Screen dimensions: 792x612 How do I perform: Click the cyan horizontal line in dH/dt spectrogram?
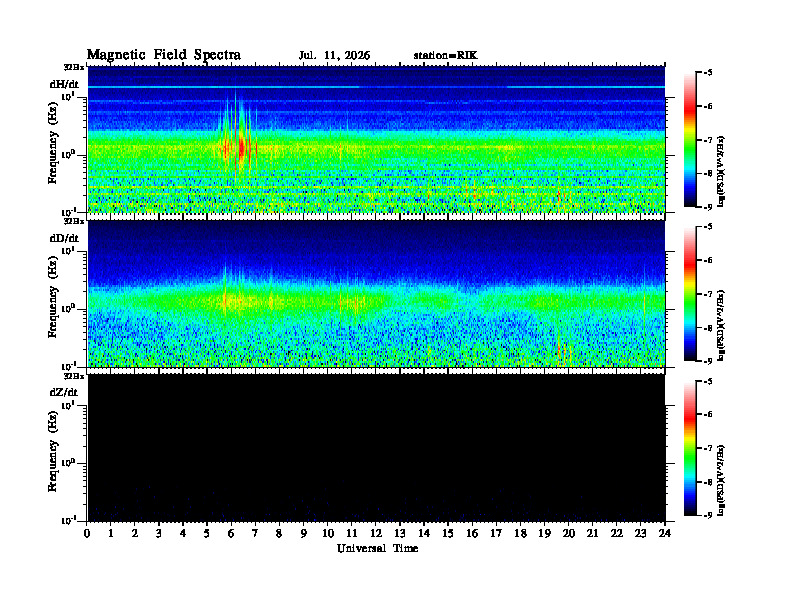point(376,87)
